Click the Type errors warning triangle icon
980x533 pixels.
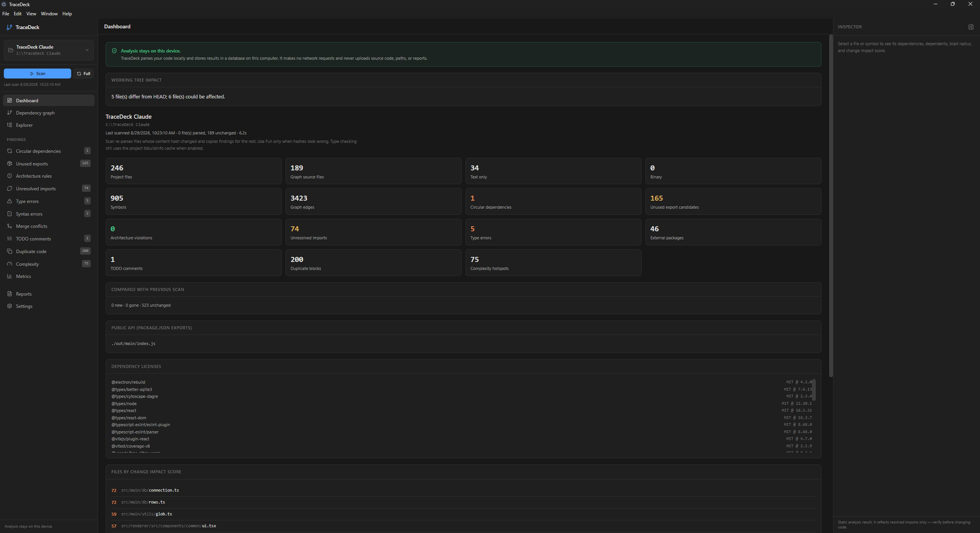tap(10, 201)
